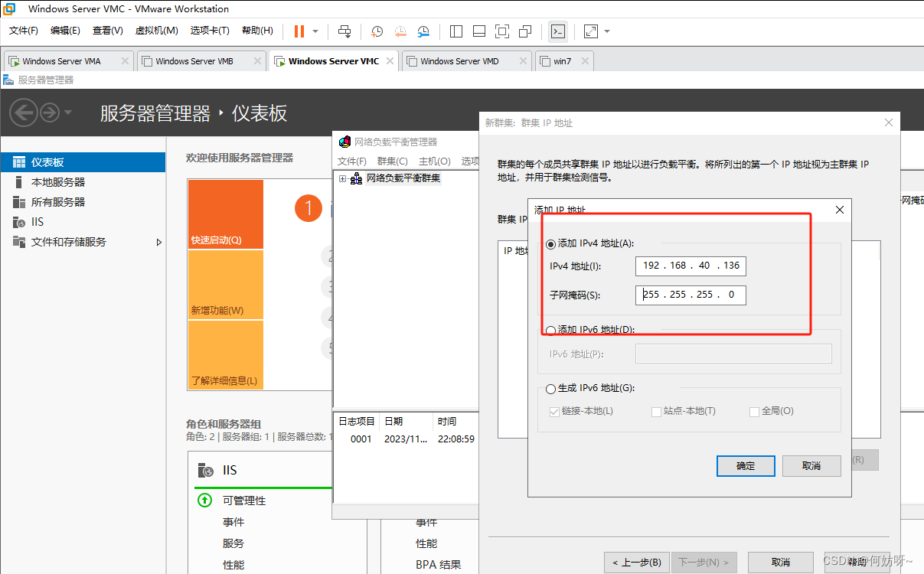Click the Server Manager back arrow
924x574 pixels.
(23, 113)
